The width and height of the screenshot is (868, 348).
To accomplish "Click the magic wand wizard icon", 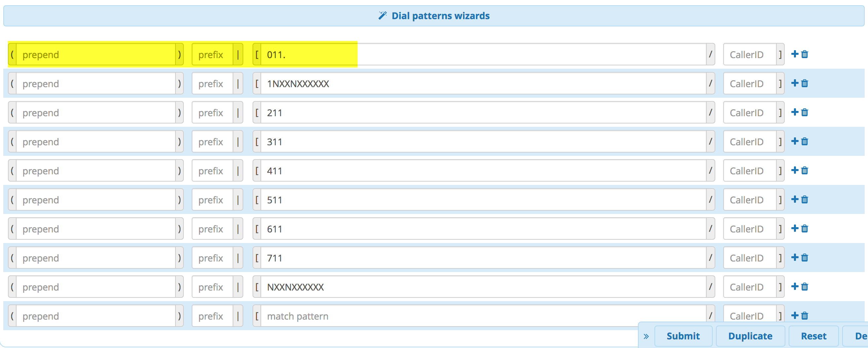I will pyautogui.click(x=382, y=16).
